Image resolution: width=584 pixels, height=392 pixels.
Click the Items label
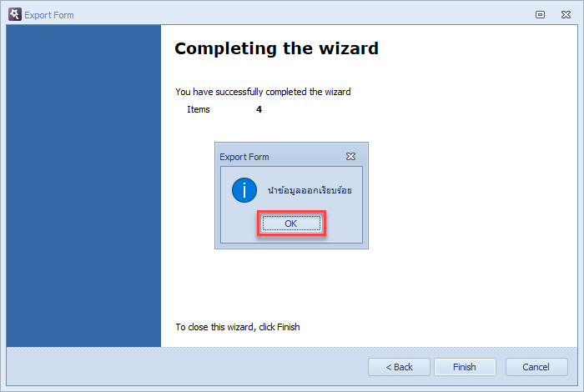(199, 109)
